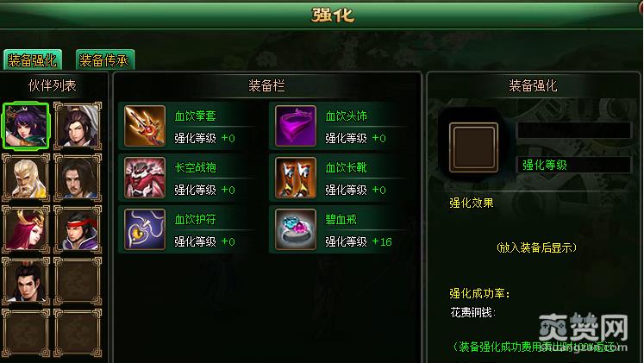Open the 装备强化 tab

tap(33, 60)
